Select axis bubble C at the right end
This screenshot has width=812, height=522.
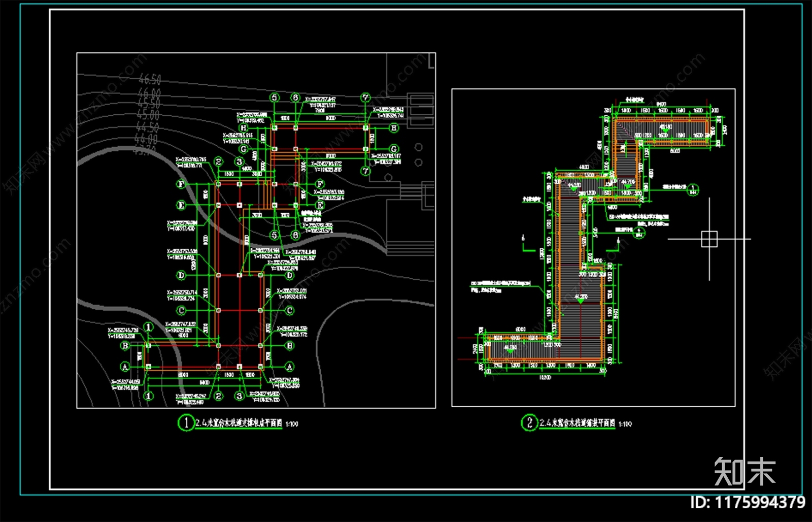point(289,310)
